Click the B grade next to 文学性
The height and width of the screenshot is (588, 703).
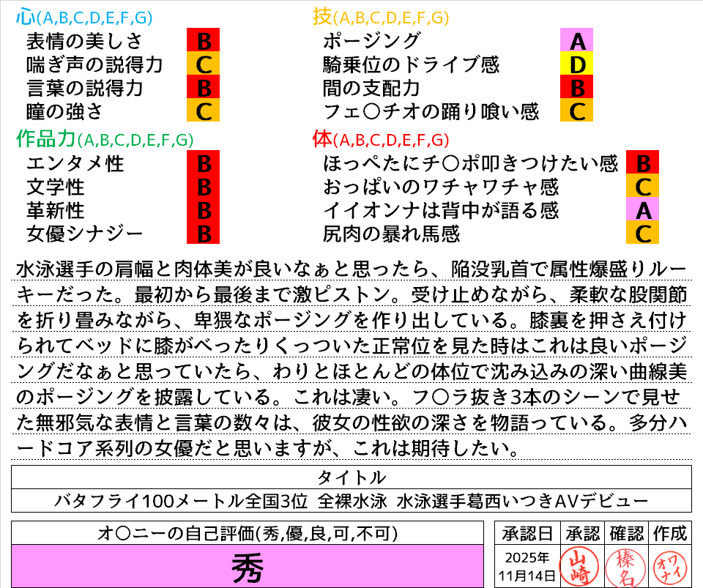coord(204,187)
